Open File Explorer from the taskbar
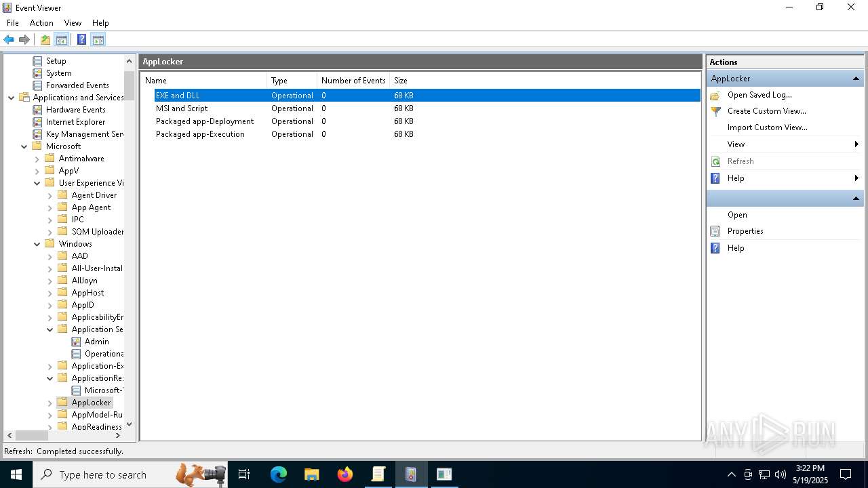Image resolution: width=868 pixels, height=488 pixels. pos(311,474)
